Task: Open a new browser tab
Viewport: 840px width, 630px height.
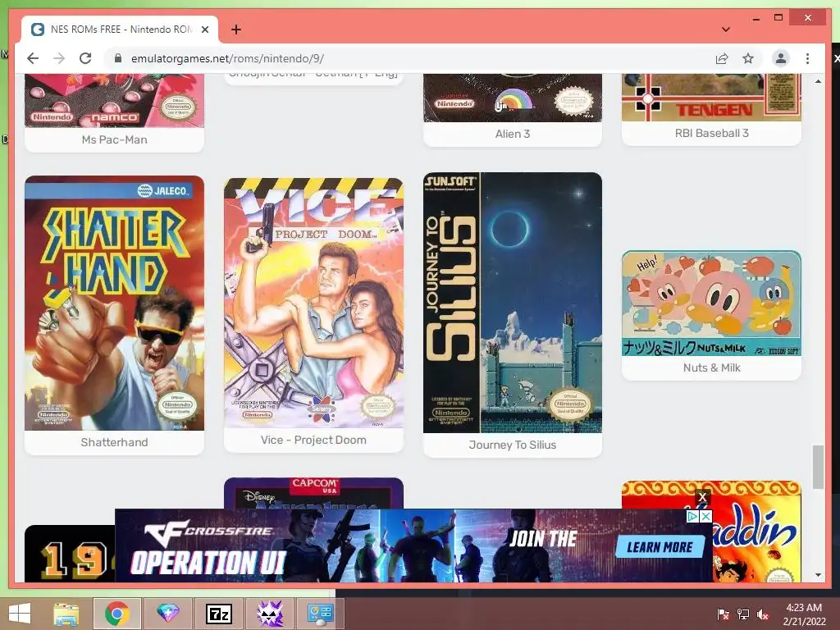Action: click(235, 30)
